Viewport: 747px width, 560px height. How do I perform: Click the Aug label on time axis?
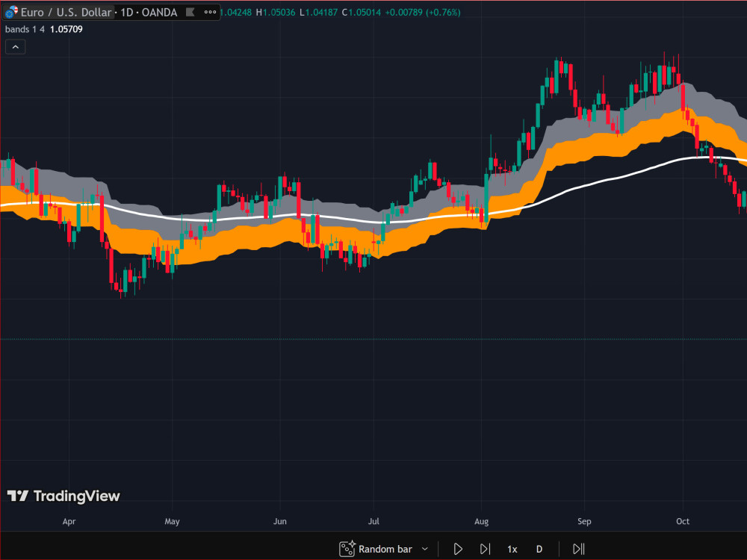pos(482,521)
